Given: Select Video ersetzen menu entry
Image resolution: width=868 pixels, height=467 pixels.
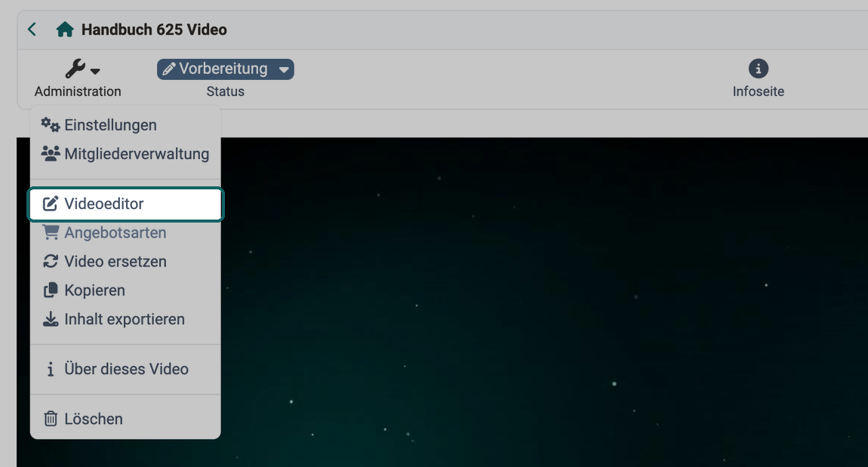Looking at the screenshot, I should tap(125, 261).
